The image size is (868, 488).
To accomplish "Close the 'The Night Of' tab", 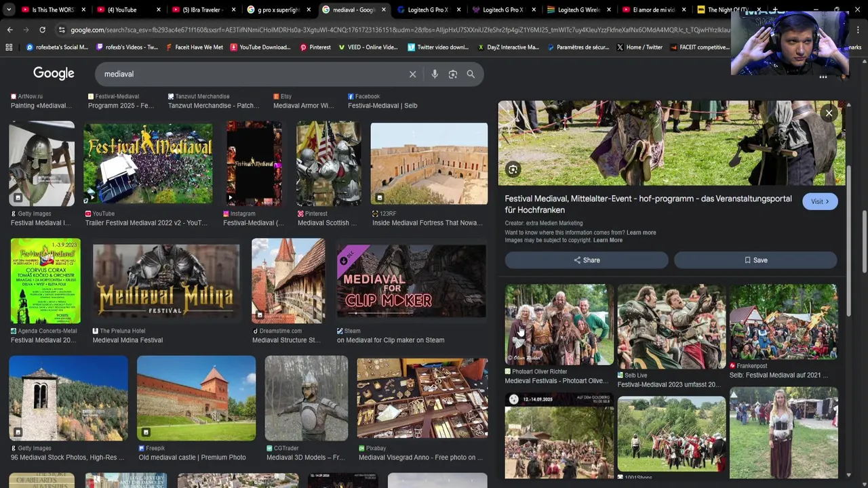I will [759, 10].
